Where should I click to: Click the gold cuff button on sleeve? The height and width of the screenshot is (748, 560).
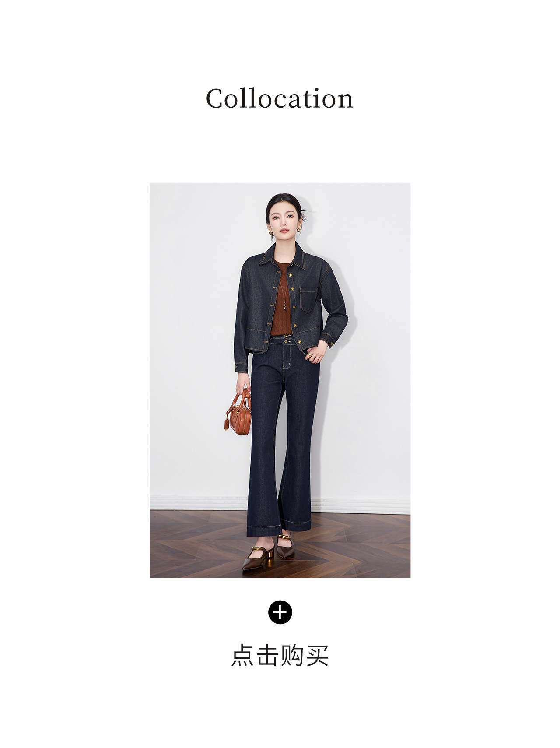(x=331, y=344)
